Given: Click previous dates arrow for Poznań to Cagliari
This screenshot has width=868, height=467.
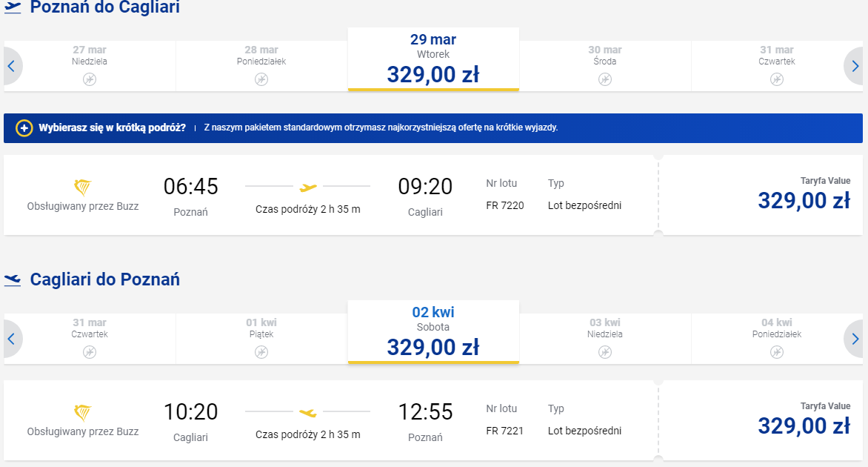Looking at the screenshot, I should (12, 67).
